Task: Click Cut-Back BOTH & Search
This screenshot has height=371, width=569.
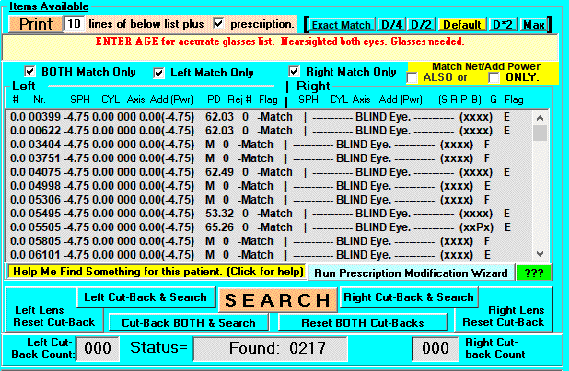Action: pyautogui.click(x=188, y=323)
